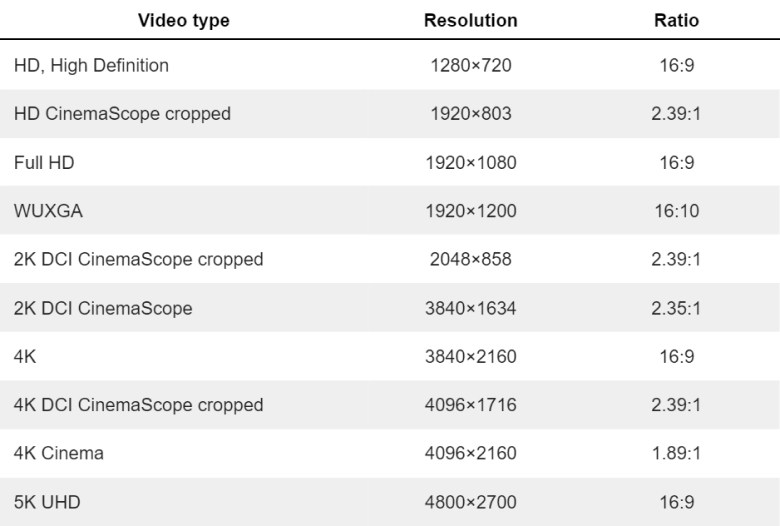The height and width of the screenshot is (526, 780).
Task: Click the 3840×2160 resolution cell
Action: tap(471, 357)
